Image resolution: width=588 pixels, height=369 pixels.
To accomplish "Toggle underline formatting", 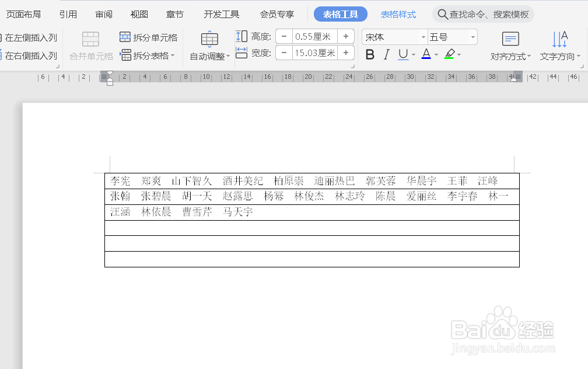I will tap(402, 54).
